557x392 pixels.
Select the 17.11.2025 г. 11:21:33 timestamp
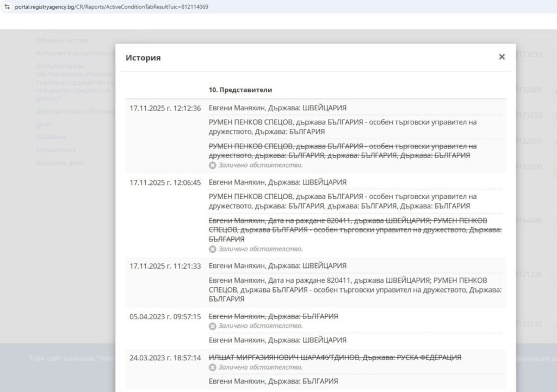(165, 266)
